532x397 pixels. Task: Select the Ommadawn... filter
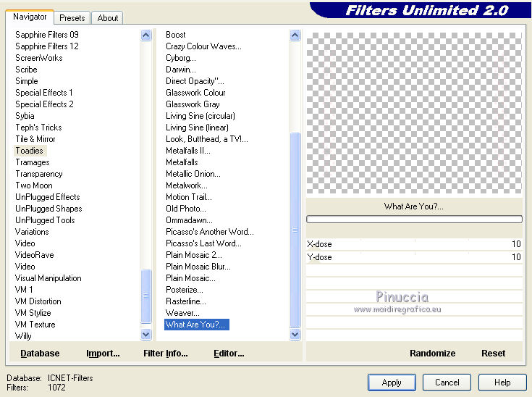[x=190, y=220]
